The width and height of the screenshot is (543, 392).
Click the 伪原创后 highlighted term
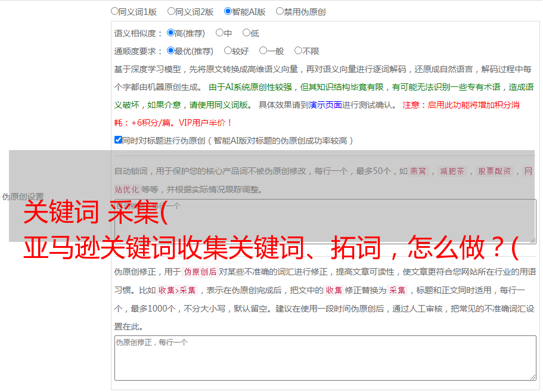pos(200,272)
